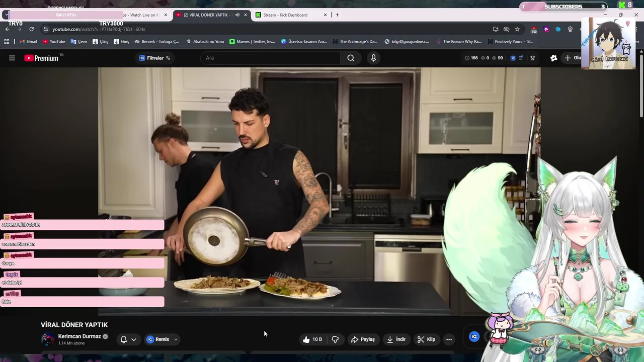Open the YouTube bookmark

pos(54,42)
